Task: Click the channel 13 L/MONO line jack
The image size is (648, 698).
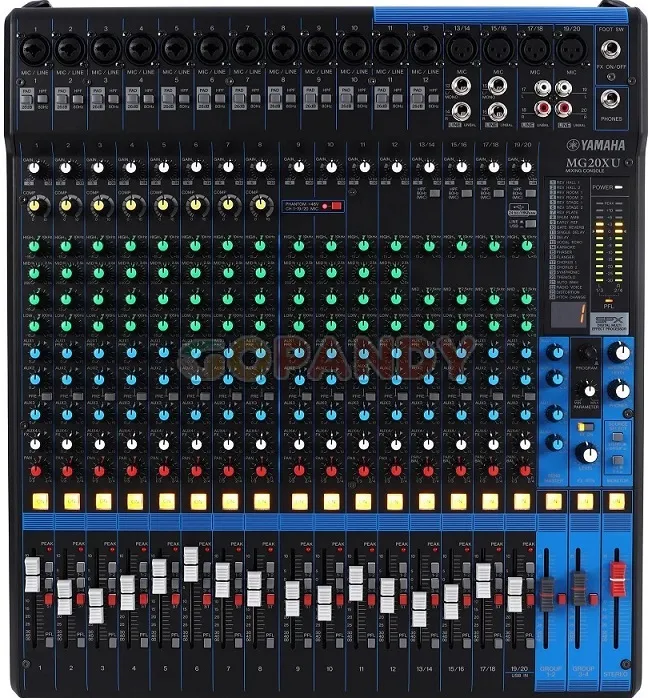Action: pos(462,86)
